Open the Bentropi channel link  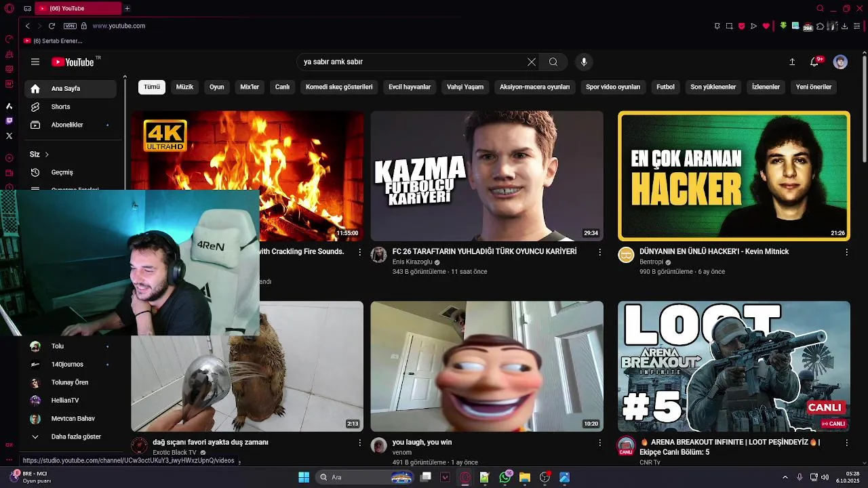click(651, 262)
